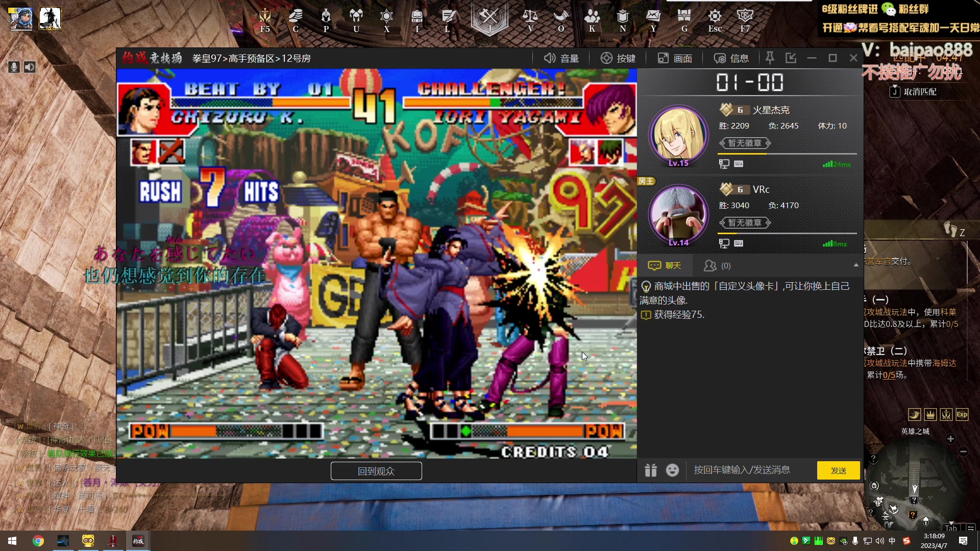Zoom in the minimap with plus button
Viewport: 980px width, 551px height.
950,439
